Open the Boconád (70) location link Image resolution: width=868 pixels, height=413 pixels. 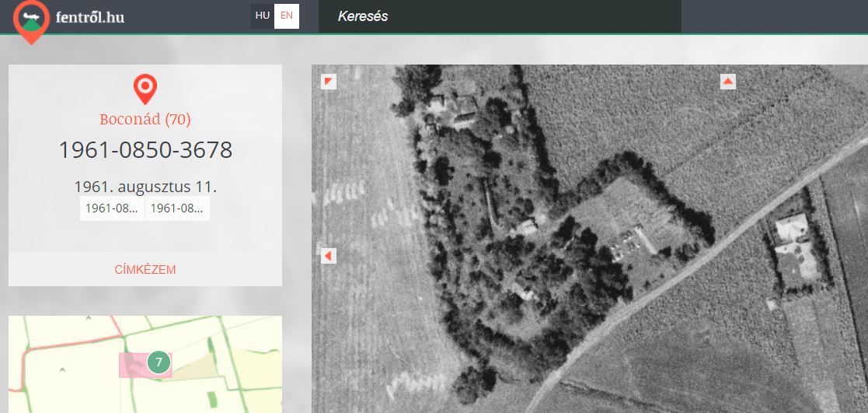(x=145, y=119)
